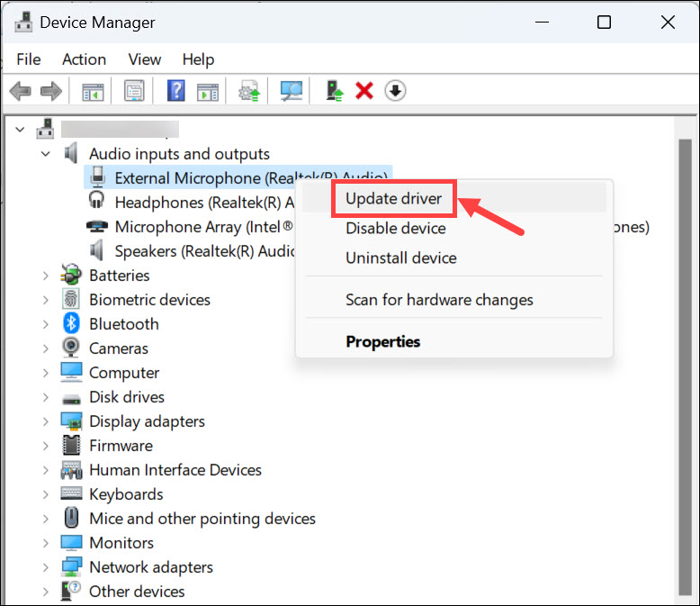This screenshot has height=606, width=700.
Task: Click the Update device driver toolbar icon
Action: pyautogui.click(x=335, y=91)
